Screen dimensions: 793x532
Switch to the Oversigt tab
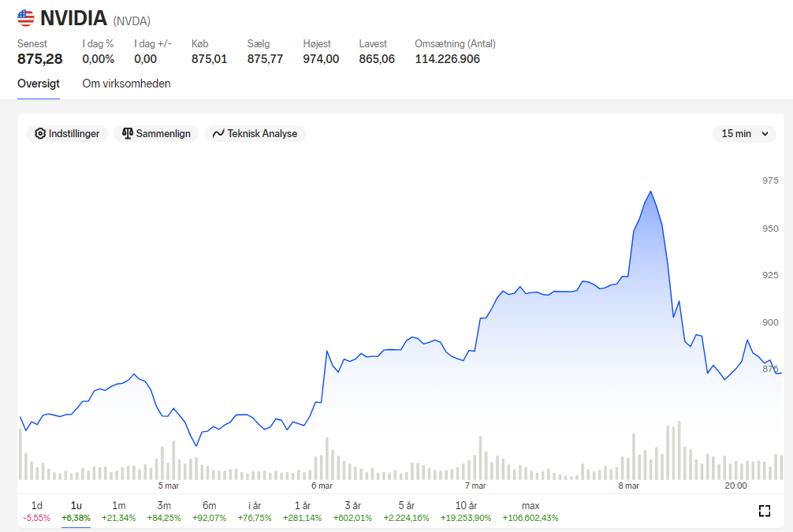[39, 84]
